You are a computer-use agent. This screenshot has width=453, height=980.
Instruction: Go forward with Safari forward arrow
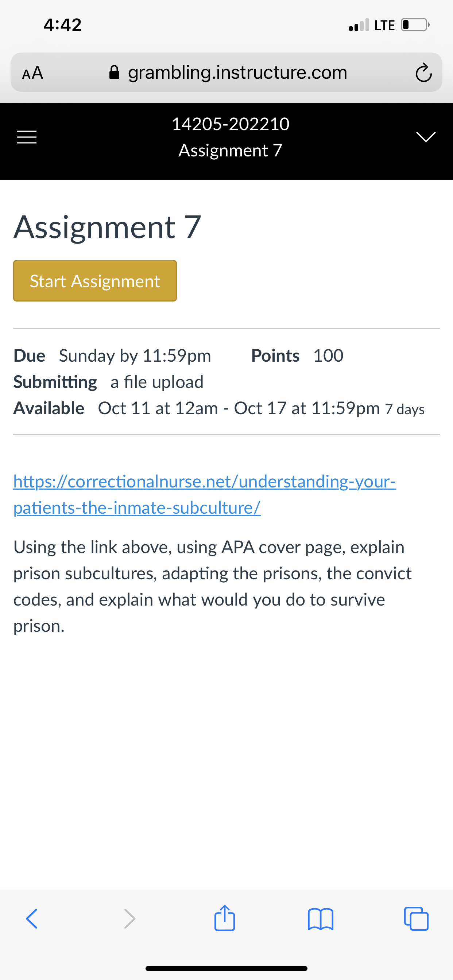coord(129,919)
